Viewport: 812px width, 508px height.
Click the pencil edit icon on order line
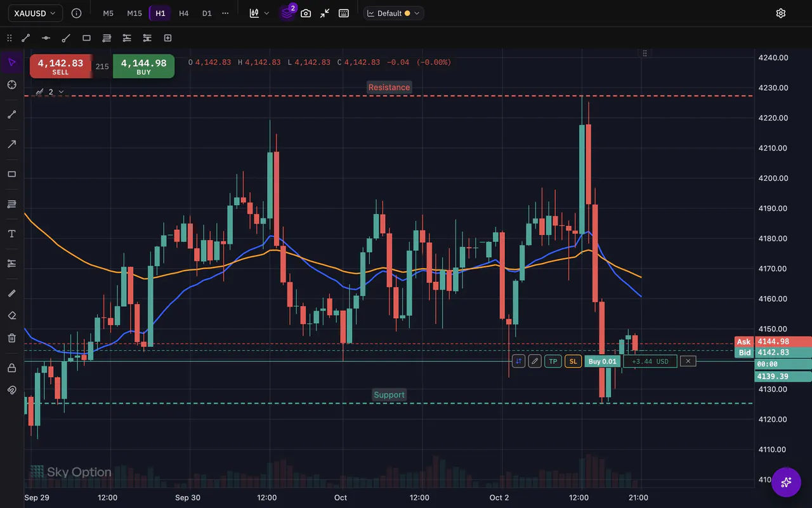(535, 361)
